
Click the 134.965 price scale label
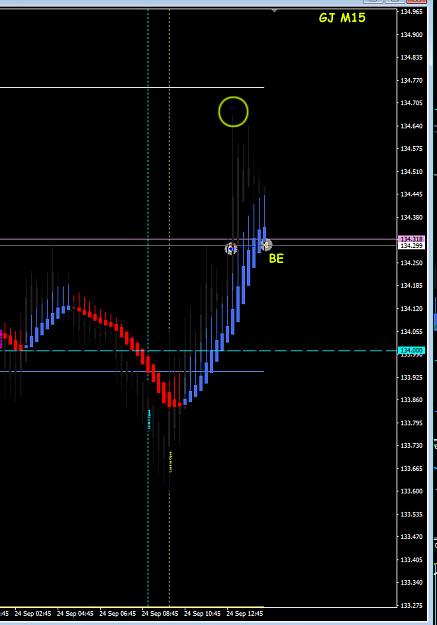click(x=411, y=12)
